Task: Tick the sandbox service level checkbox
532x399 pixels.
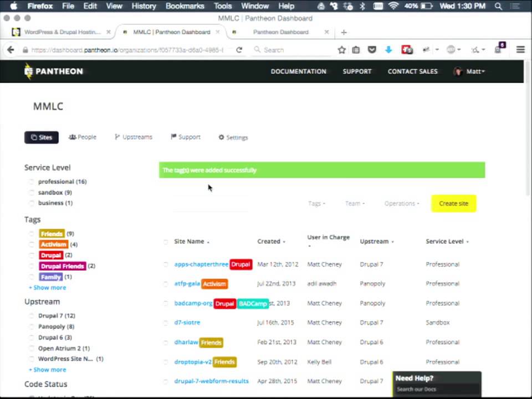Action: click(31, 193)
